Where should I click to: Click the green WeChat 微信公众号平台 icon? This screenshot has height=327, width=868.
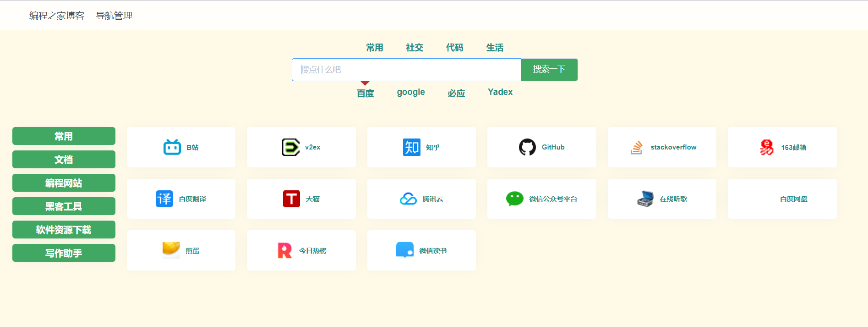tap(515, 199)
